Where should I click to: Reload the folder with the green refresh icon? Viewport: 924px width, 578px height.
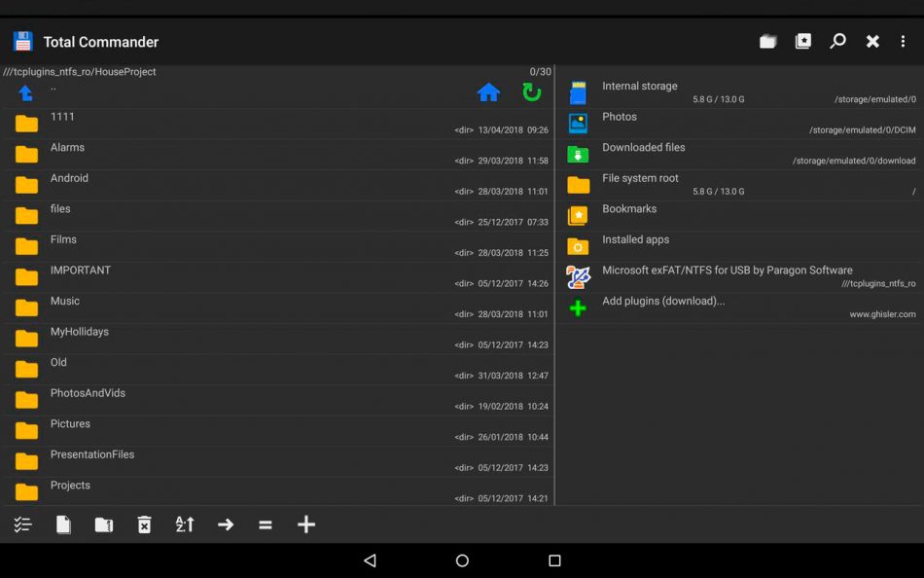click(x=531, y=92)
